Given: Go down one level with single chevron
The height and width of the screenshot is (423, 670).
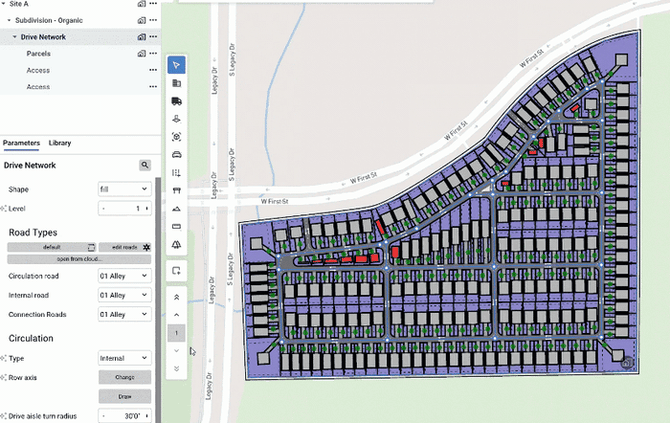Looking at the screenshot, I should 176,350.
